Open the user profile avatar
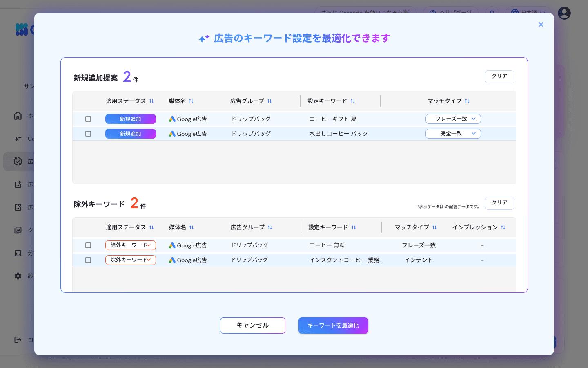 click(564, 13)
